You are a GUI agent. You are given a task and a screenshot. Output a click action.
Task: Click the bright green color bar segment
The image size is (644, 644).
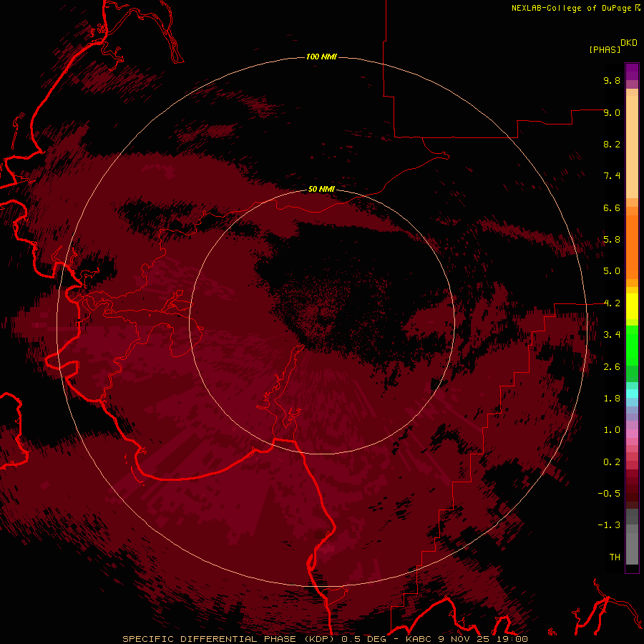632,344
